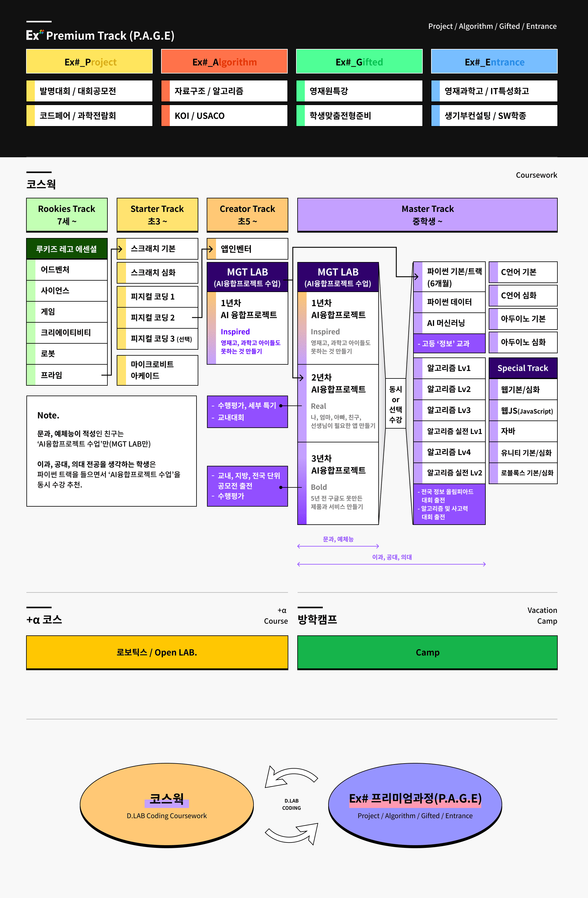The width and height of the screenshot is (588, 898).
Task: Click the 동시 or 선택 수강 box
Action: point(395,404)
